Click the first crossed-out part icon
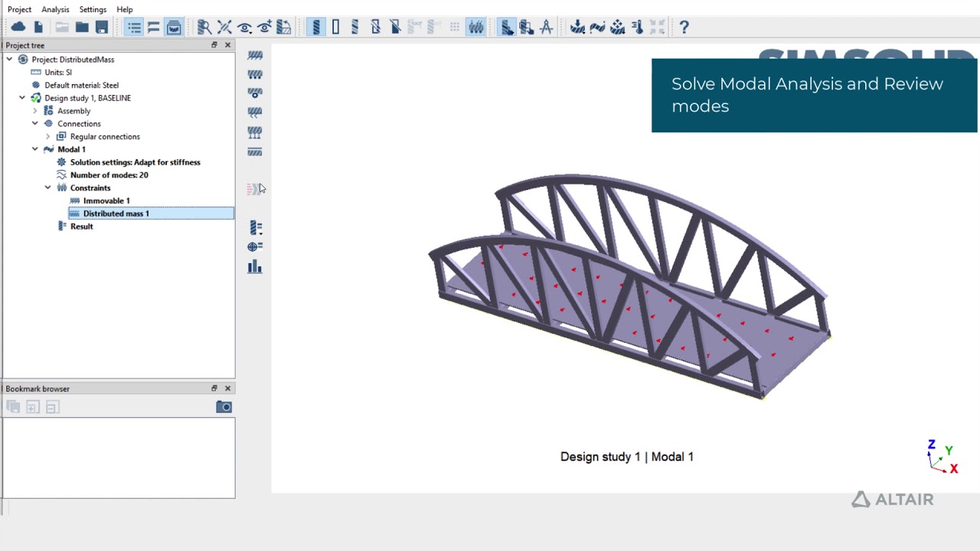 (375, 28)
